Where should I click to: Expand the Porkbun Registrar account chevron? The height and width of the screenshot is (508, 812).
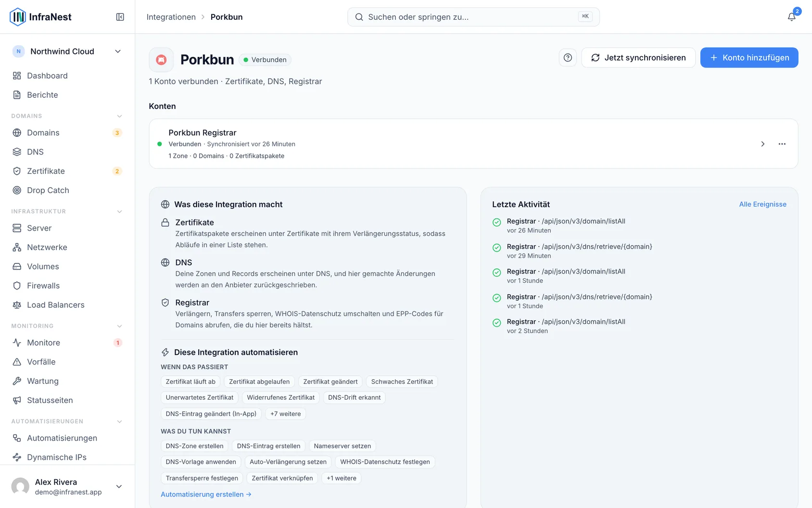(762, 144)
